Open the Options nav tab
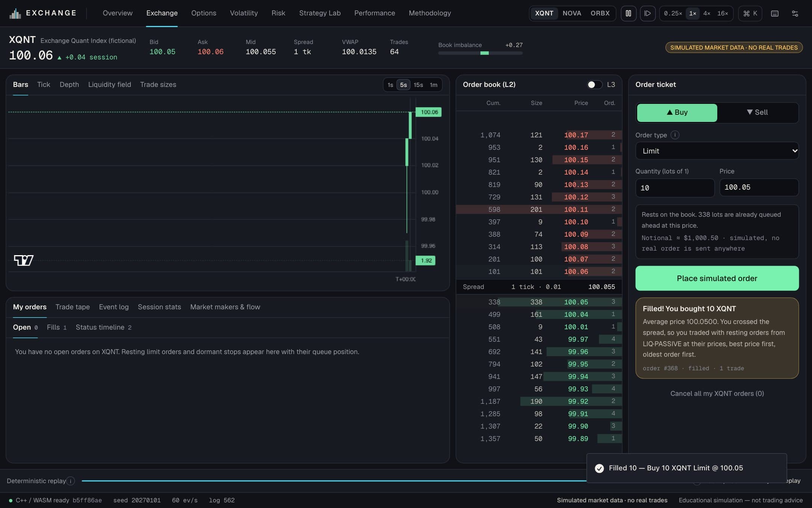 point(204,13)
